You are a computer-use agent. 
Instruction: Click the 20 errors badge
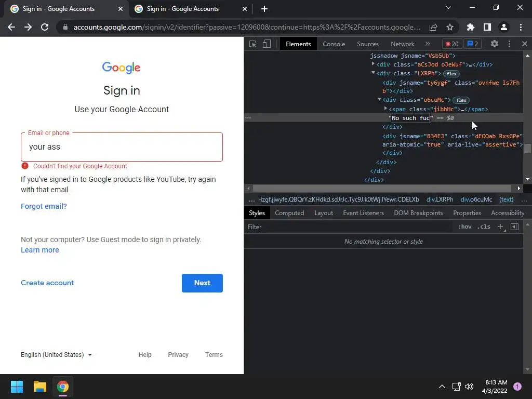[452, 44]
